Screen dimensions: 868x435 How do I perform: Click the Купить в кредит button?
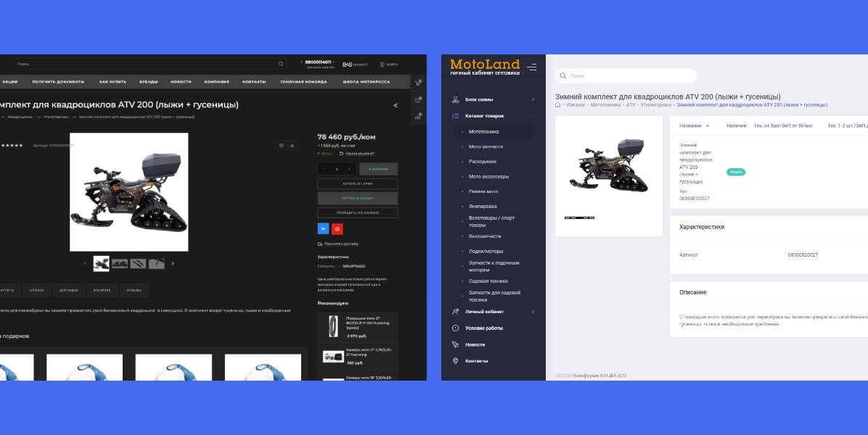(x=358, y=199)
